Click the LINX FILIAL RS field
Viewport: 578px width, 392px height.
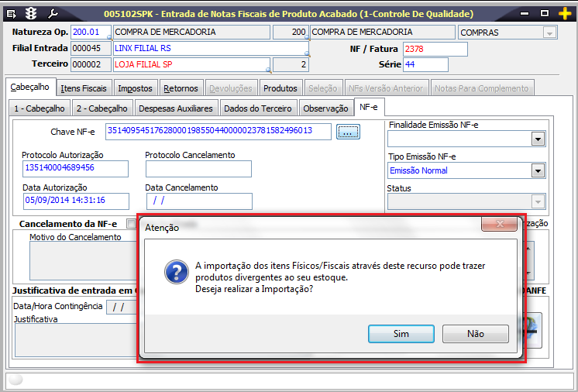pos(211,48)
